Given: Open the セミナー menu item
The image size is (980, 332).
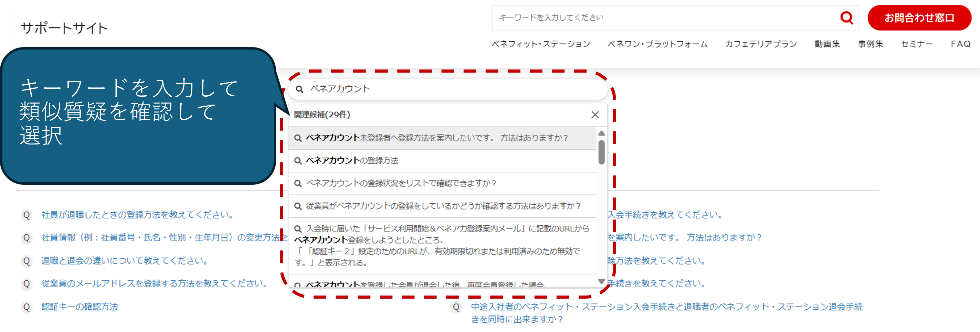Looking at the screenshot, I should pyautogui.click(x=917, y=44).
